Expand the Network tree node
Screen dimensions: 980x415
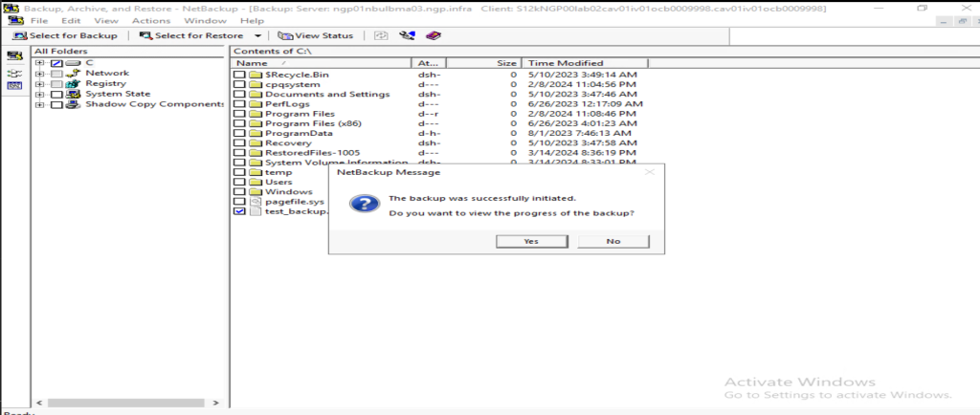coord(40,74)
